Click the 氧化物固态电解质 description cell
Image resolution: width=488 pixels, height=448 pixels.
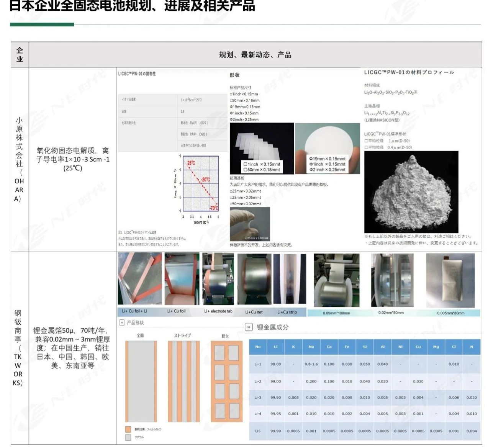coord(73,159)
